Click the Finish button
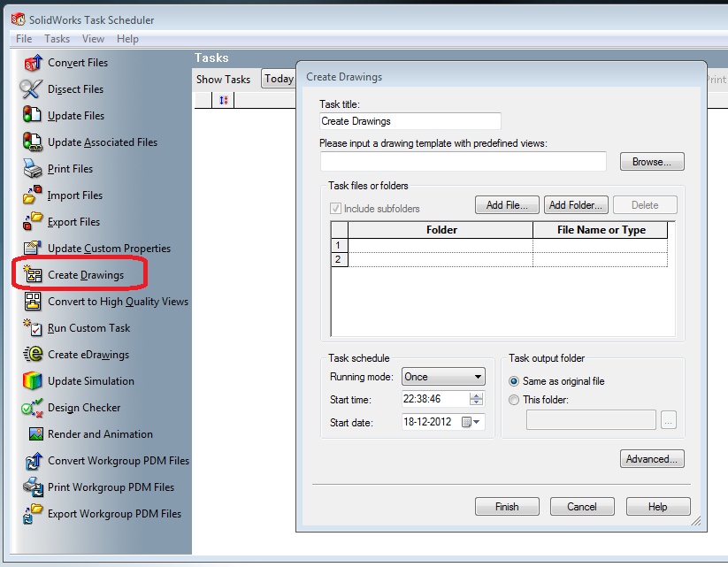Viewport: 728px width, 567px height. 507,507
